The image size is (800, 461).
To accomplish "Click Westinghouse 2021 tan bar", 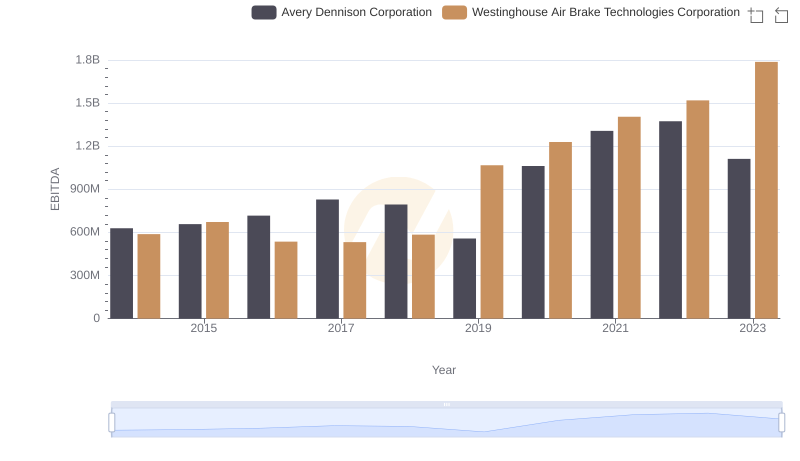I will click(629, 218).
